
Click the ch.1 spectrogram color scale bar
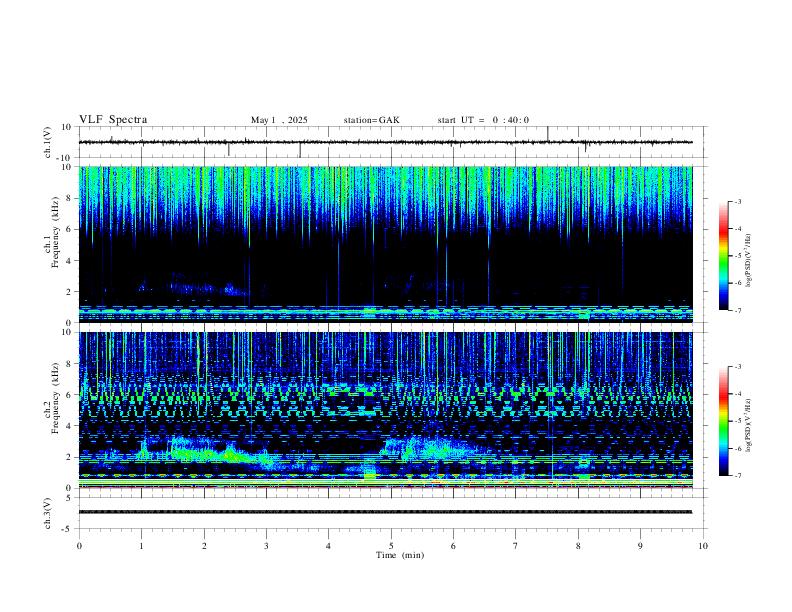(x=724, y=256)
